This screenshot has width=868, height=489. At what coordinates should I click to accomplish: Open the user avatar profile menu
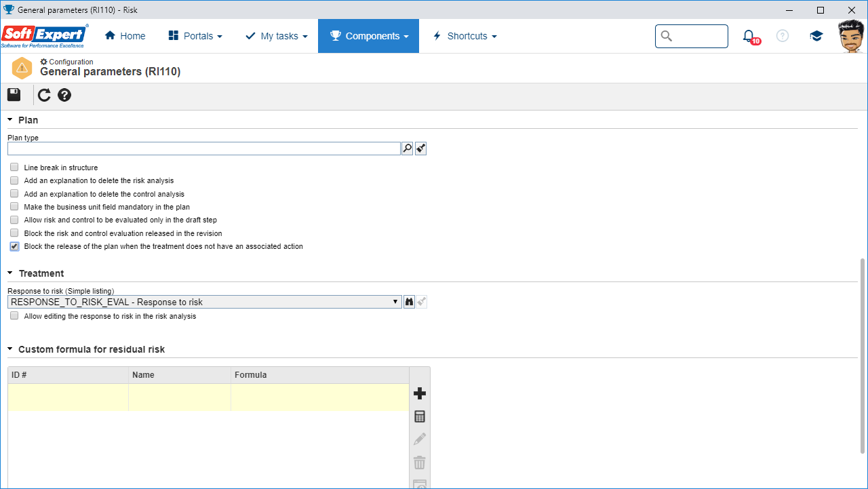point(851,36)
